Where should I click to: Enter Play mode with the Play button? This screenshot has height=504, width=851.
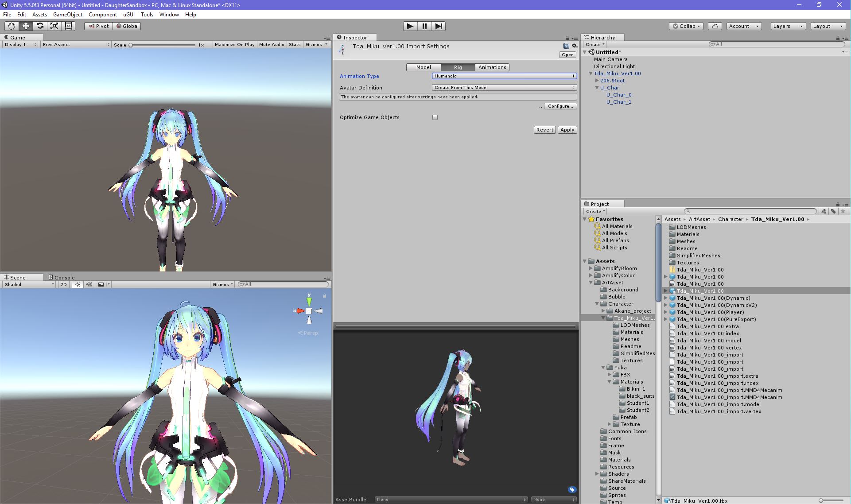(409, 26)
